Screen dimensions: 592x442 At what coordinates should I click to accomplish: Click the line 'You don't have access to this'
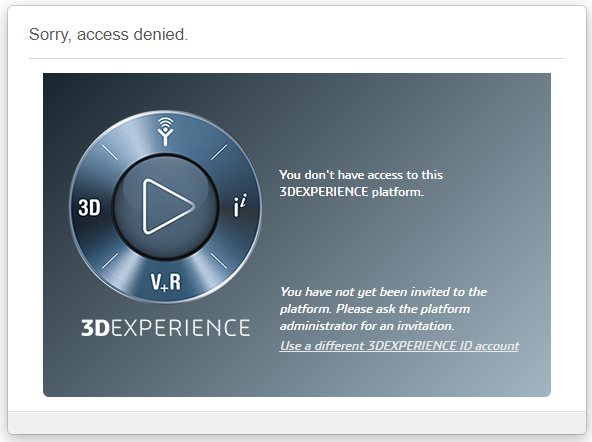pyautogui.click(x=361, y=175)
